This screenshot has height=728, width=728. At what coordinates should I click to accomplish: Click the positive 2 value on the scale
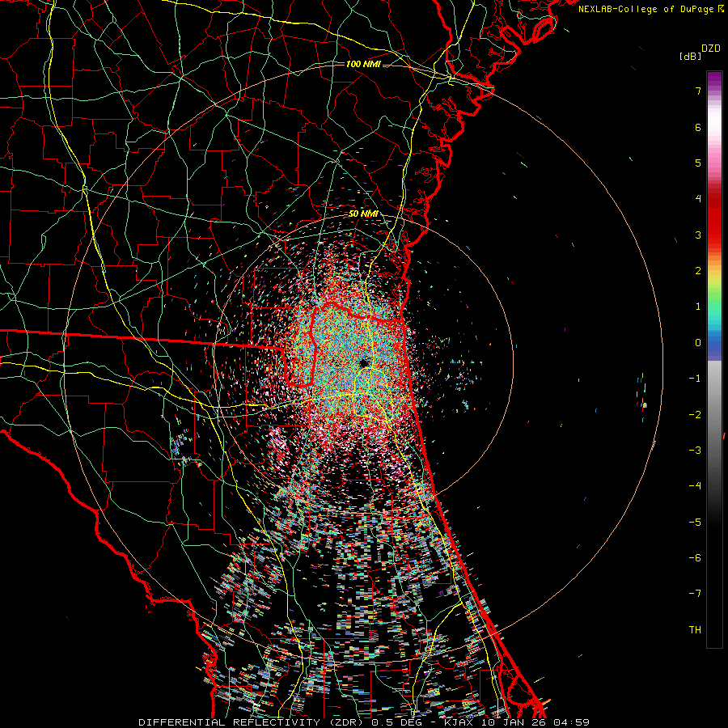click(x=698, y=271)
